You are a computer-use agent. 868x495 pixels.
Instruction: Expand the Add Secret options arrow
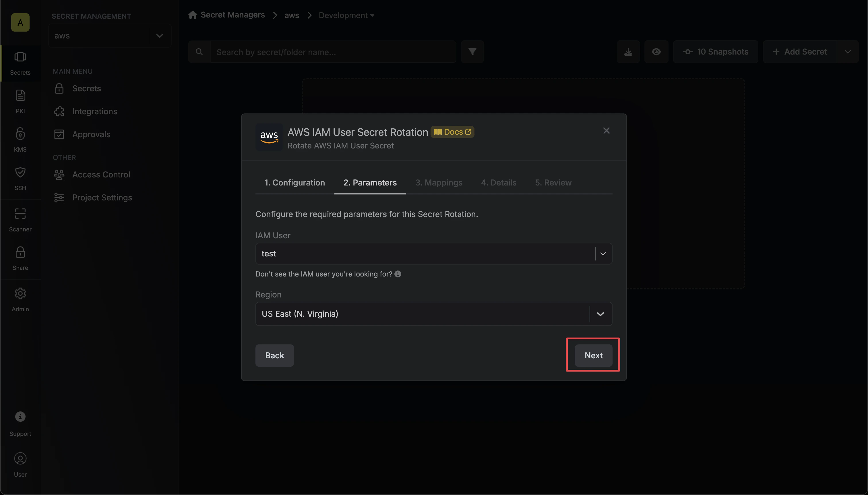tap(848, 52)
